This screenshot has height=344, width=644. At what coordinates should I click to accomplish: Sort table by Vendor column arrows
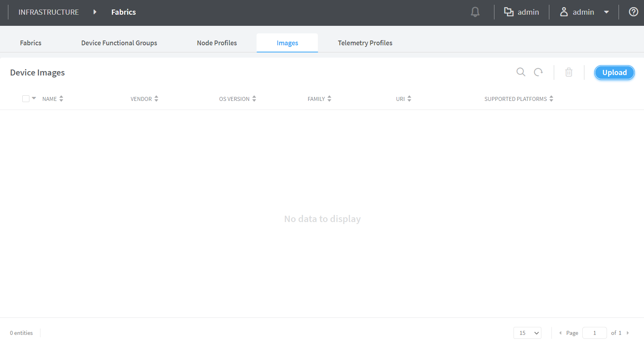156,99
